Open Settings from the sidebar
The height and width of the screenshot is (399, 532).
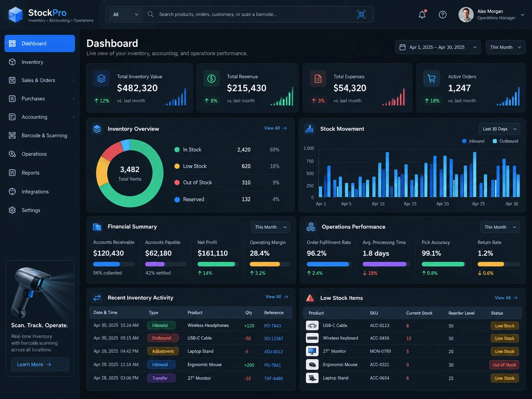click(x=40, y=210)
